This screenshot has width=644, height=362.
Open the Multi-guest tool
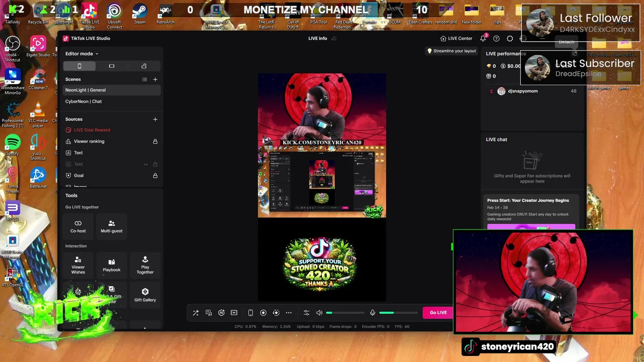[112, 226]
